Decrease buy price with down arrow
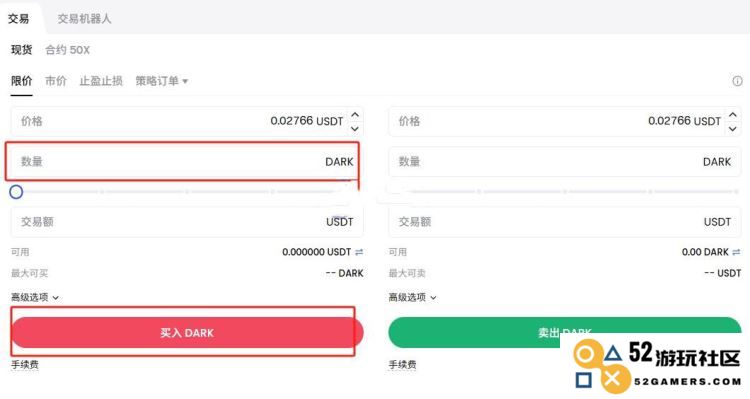The image size is (750, 399). click(354, 128)
